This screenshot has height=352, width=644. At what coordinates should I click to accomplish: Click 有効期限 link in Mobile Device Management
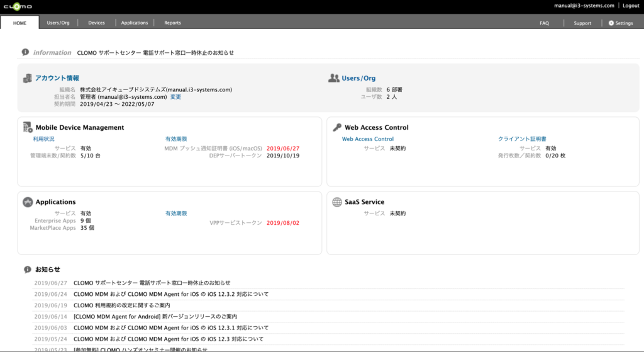tap(176, 139)
